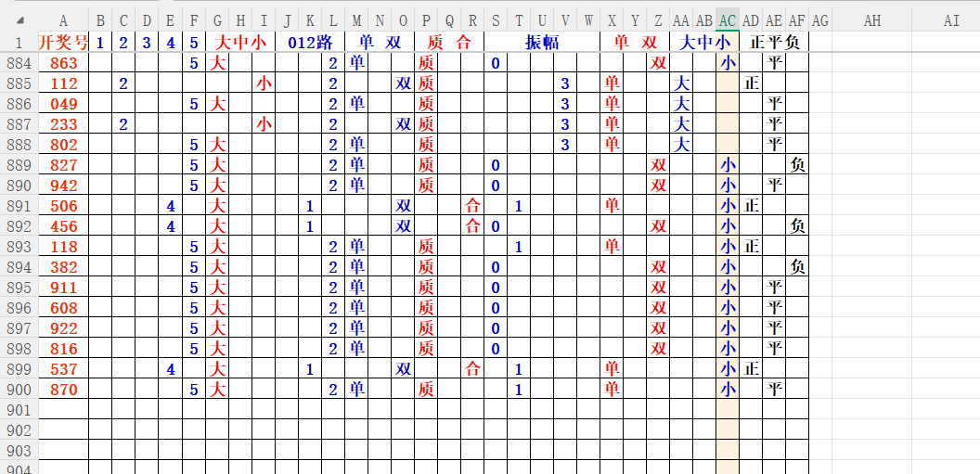
Task: Click the 合 cell in row 891
Action: (x=472, y=206)
